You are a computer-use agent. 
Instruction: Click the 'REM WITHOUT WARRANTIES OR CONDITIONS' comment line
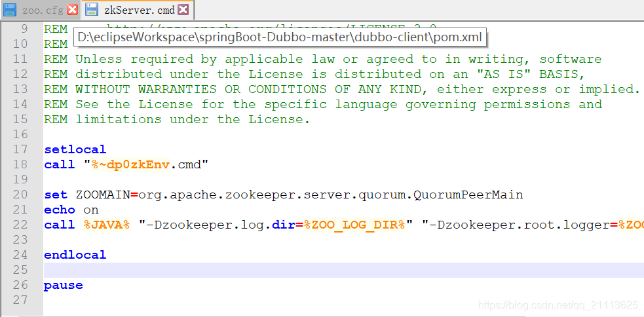342,89
